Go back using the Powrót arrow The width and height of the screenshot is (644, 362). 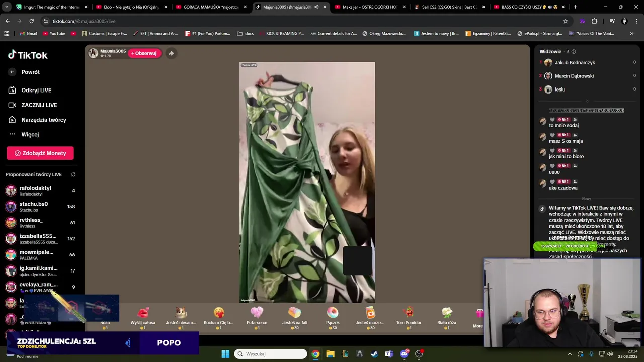click(x=12, y=72)
